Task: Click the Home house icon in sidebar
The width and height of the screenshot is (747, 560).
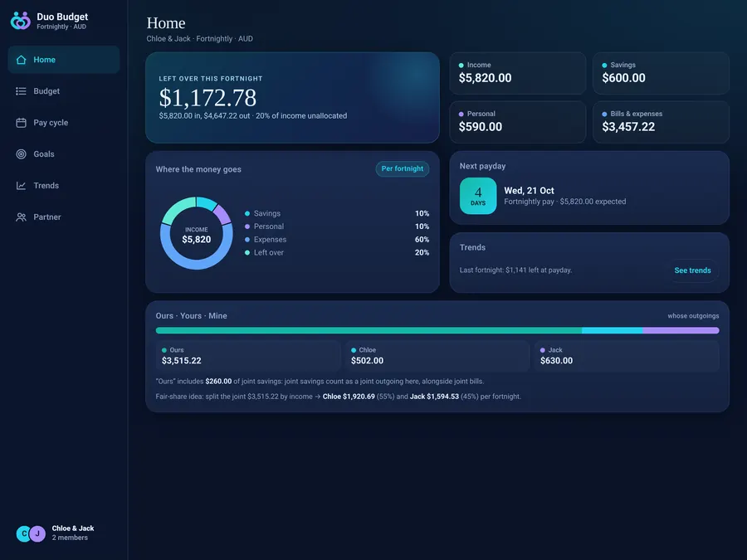Action: coord(21,60)
